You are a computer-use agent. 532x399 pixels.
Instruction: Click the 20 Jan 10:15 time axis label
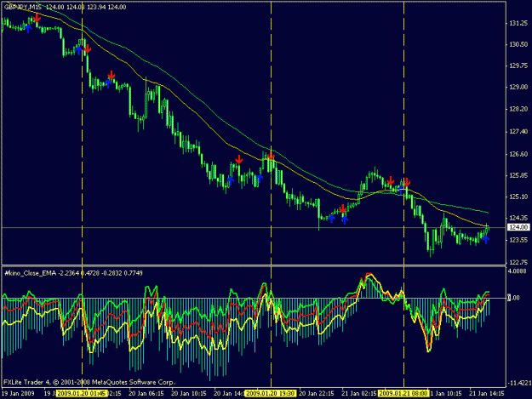click(x=189, y=393)
